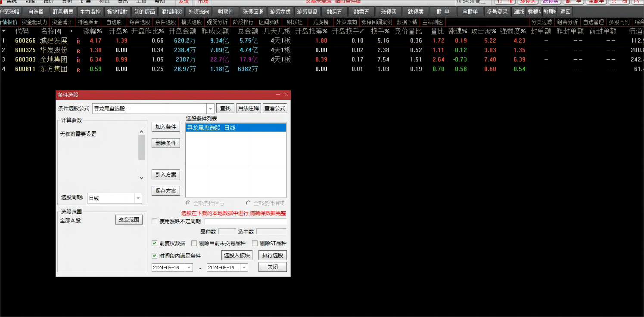Select the 强弱分析 tab
The height and width of the screenshot is (317, 644).
click(217, 22)
